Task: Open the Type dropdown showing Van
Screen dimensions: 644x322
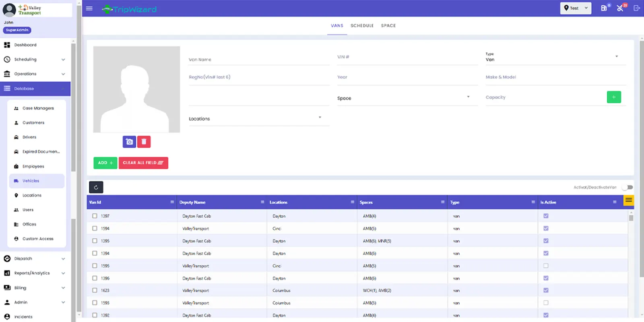Action: pos(555,59)
